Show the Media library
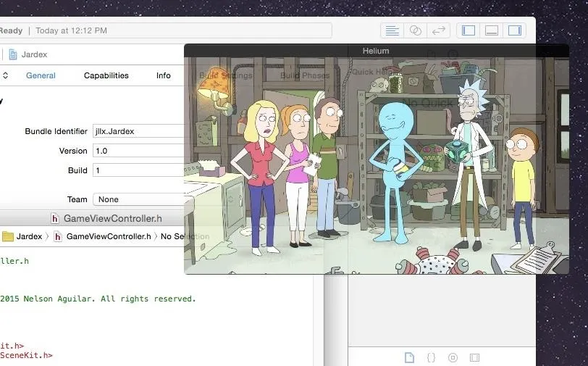 point(475,357)
